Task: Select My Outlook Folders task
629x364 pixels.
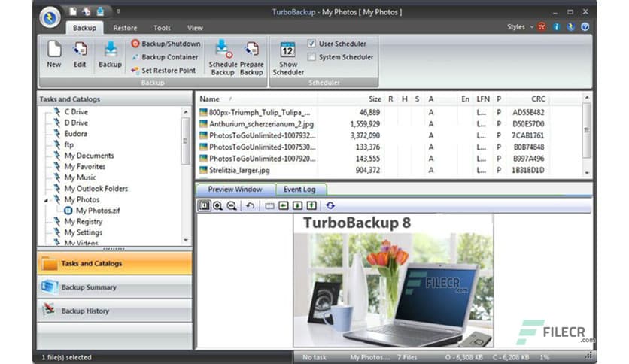Action: pos(96,189)
